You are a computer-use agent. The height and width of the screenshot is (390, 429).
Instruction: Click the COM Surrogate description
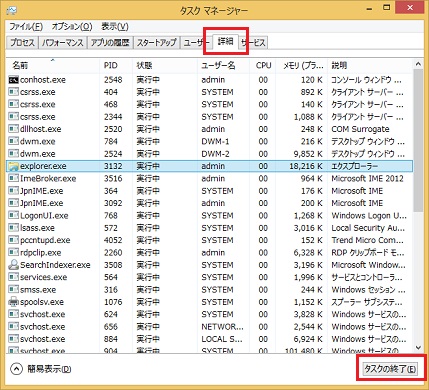click(360, 129)
